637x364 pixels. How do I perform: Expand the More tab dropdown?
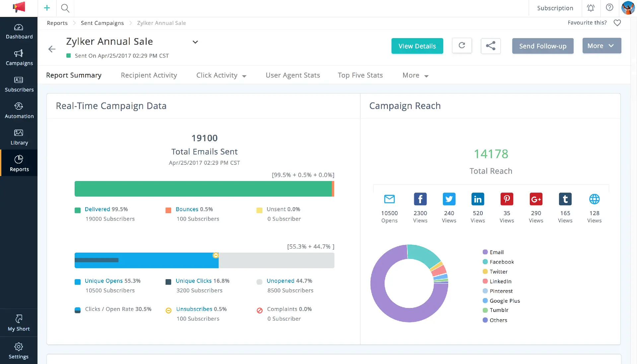pyautogui.click(x=426, y=76)
